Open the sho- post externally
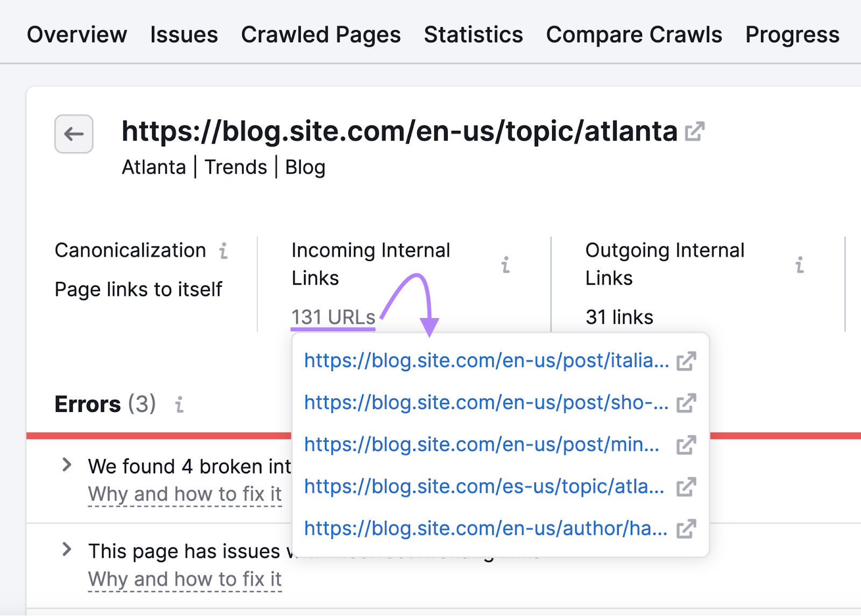This screenshot has width=861, height=616. (686, 402)
